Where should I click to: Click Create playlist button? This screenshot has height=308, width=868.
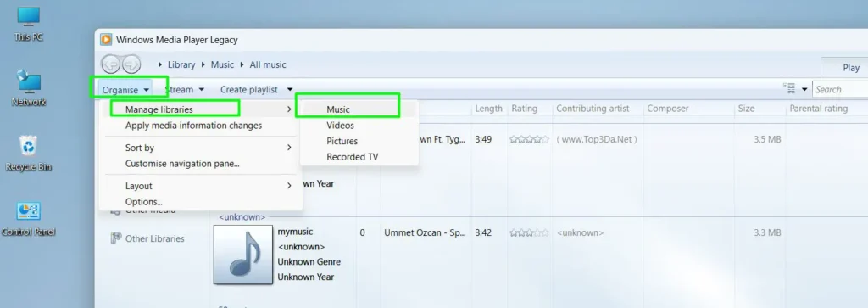(x=249, y=89)
